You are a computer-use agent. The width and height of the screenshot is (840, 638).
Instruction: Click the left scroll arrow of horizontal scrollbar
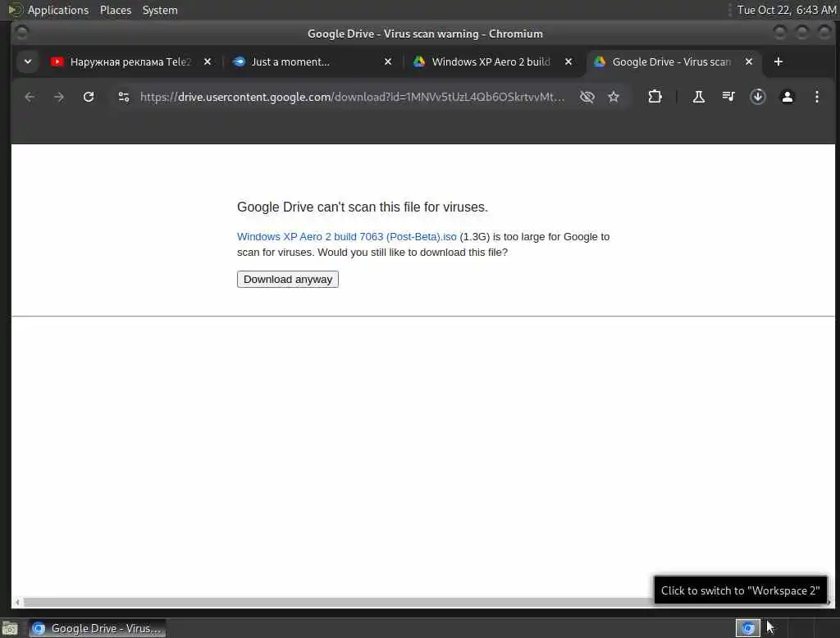[18, 603]
